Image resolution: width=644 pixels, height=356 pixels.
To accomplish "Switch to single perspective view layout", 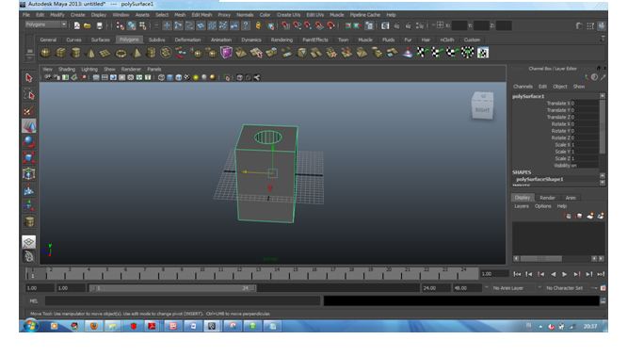I will tap(29, 242).
